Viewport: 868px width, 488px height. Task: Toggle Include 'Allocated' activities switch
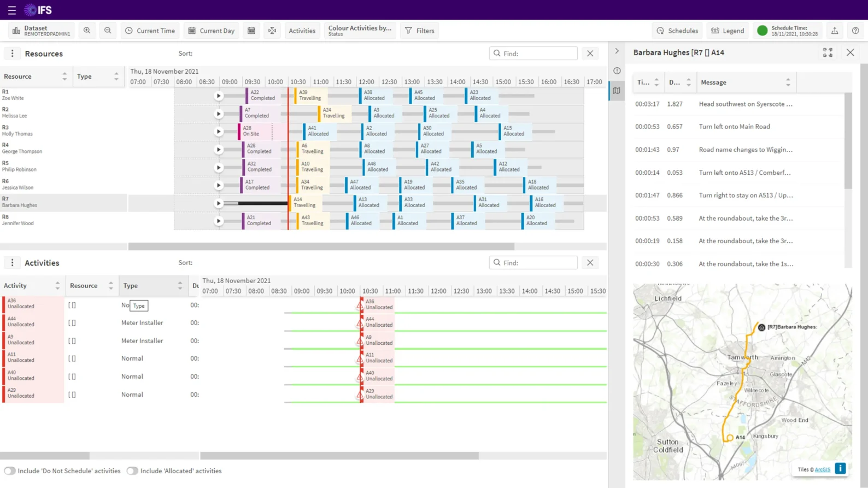tap(132, 471)
